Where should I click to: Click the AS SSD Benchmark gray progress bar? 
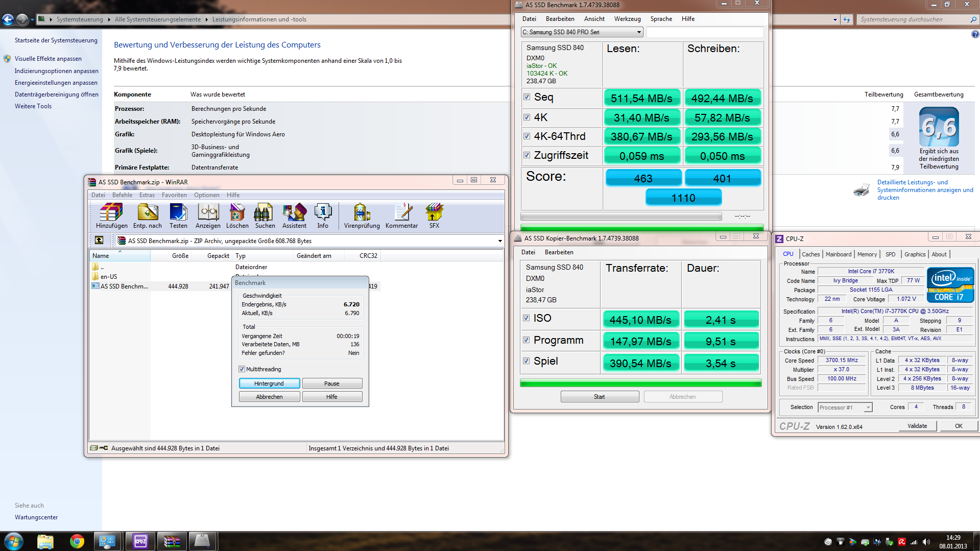pos(621,216)
